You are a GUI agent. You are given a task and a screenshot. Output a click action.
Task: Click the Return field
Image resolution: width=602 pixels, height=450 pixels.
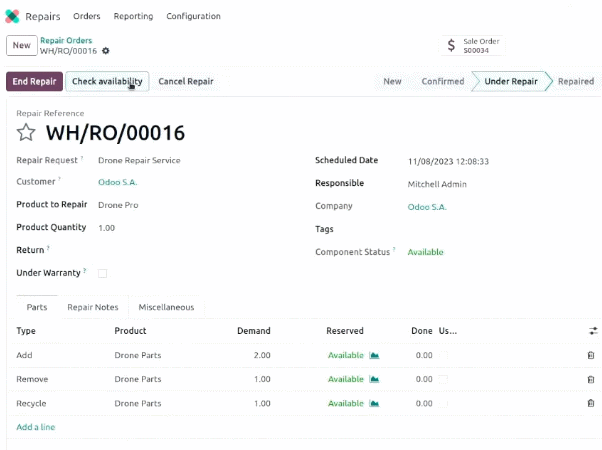192,250
